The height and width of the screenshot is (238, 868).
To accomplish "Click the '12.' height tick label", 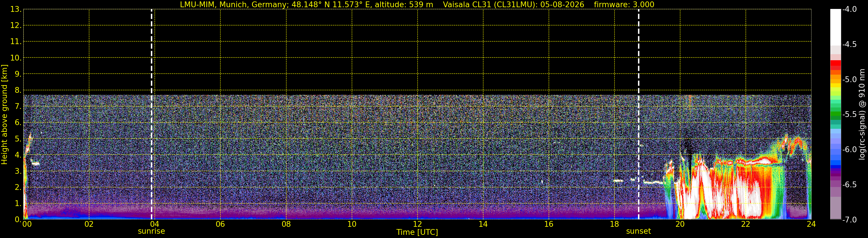I will click(16, 25).
